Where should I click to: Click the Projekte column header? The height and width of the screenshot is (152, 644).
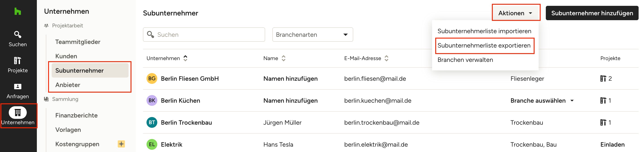point(610,58)
